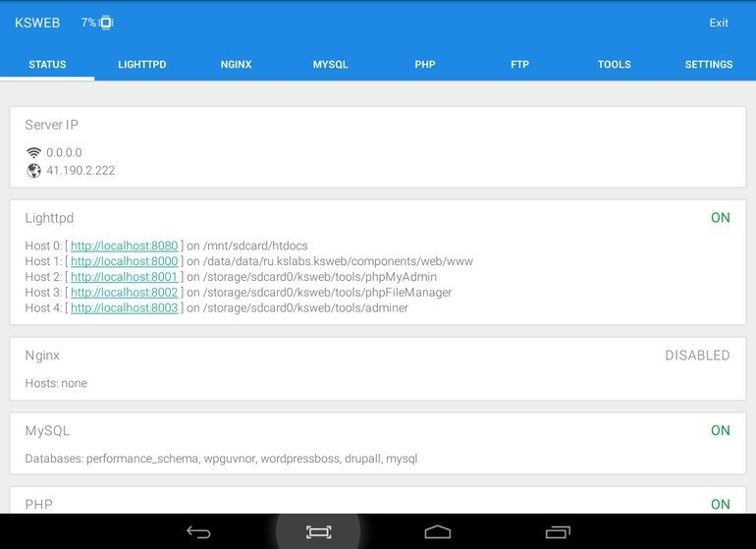Tap the tools/phpMyAdmin path text
This screenshot has width=756, height=549.
(320, 277)
